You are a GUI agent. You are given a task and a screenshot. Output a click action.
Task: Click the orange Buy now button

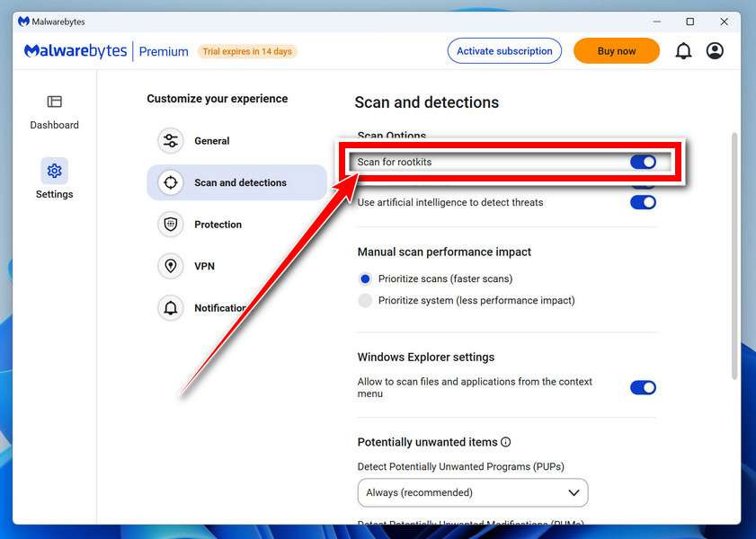click(616, 50)
